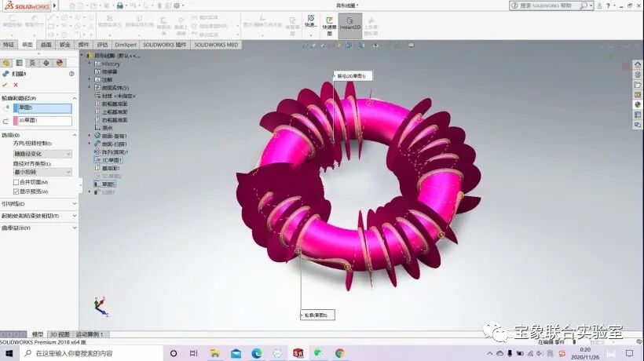Click the sweep help question icon
644x361 pixels.
pyautogui.click(x=71, y=74)
